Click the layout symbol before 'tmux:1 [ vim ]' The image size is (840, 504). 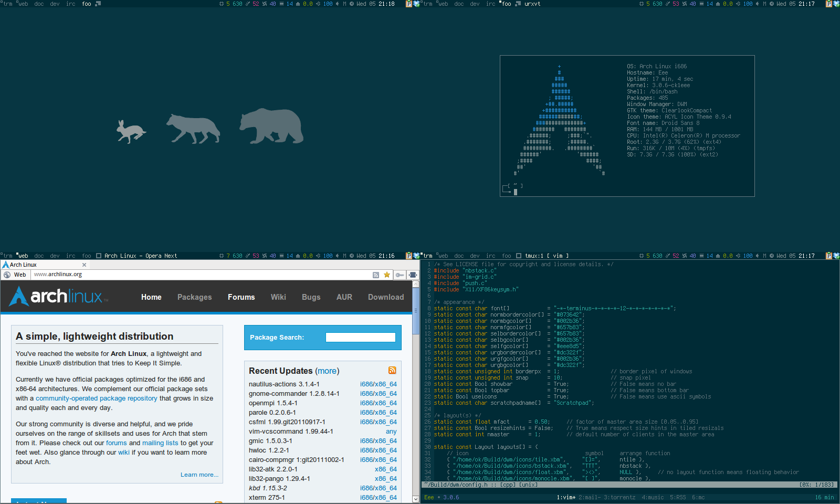519,256
